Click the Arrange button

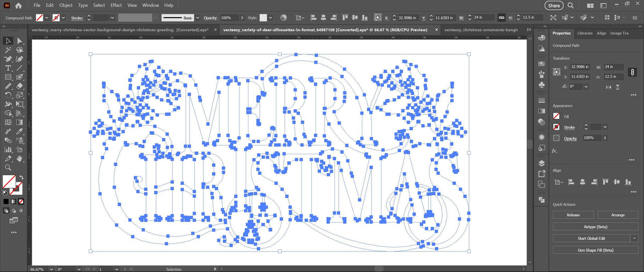click(618, 215)
